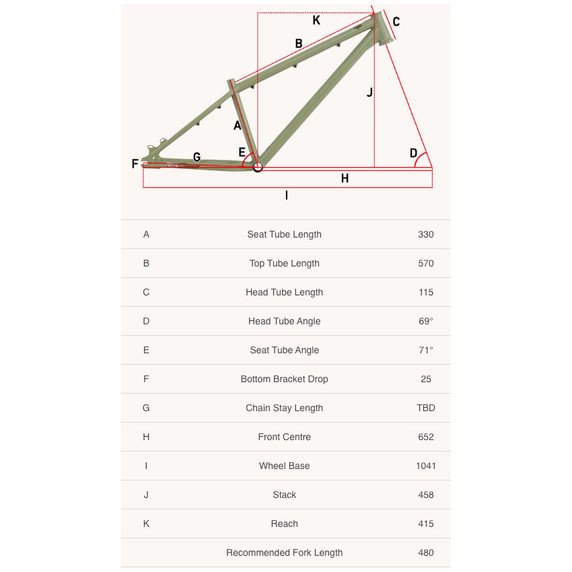Screen dimensions: 572x572
Task: Click letter H under the frame
Action: (345, 178)
